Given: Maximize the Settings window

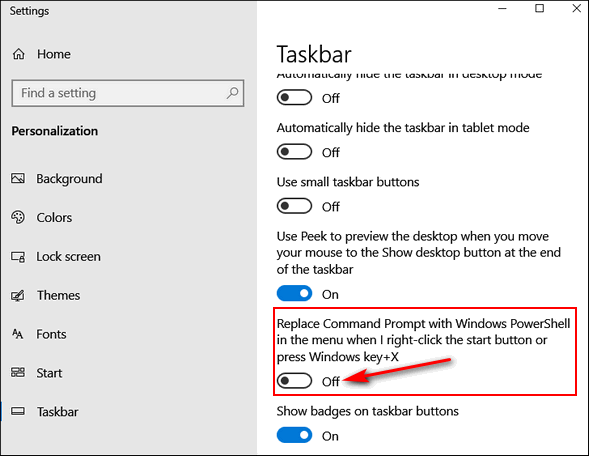Looking at the screenshot, I should point(539,8).
